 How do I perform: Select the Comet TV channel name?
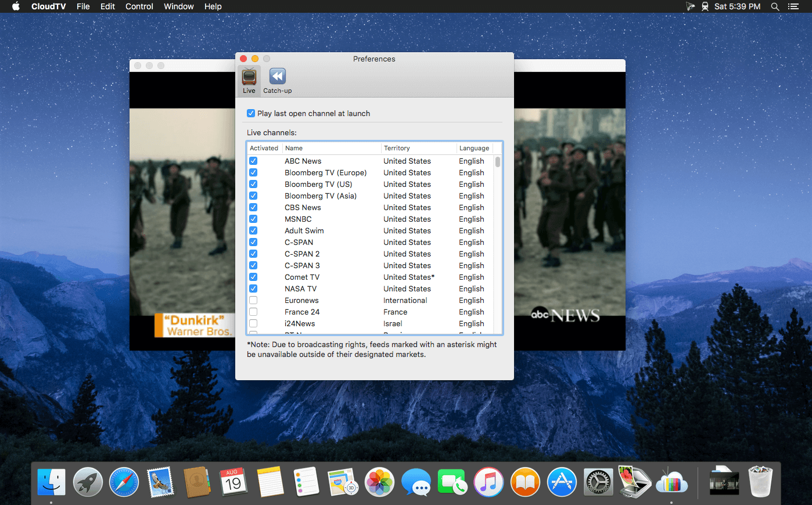(x=302, y=277)
